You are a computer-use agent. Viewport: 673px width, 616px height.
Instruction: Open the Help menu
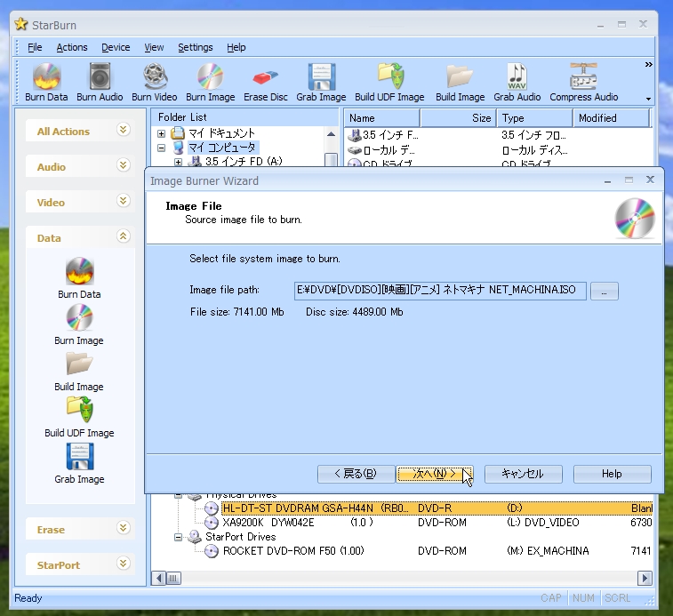pyautogui.click(x=236, y=47)
